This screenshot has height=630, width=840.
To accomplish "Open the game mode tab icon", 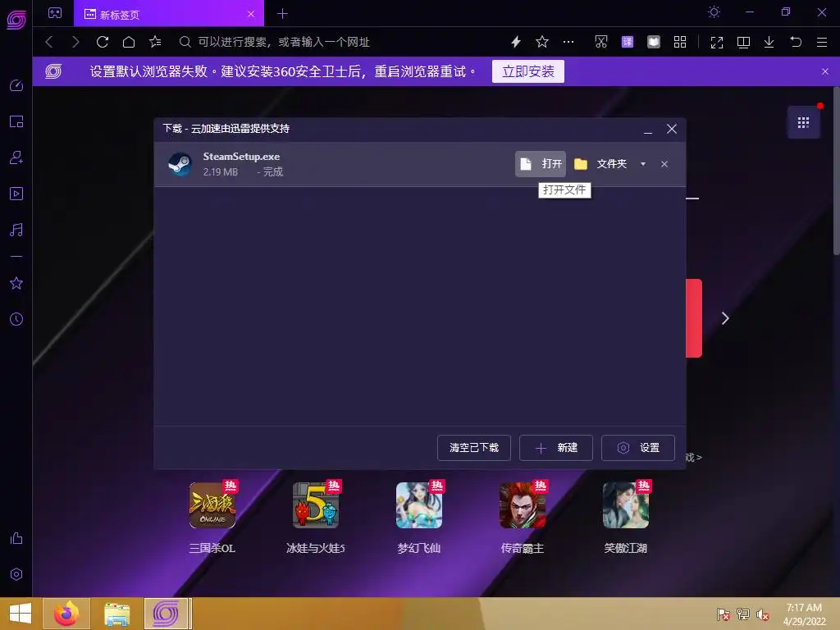I will [55, 13].
